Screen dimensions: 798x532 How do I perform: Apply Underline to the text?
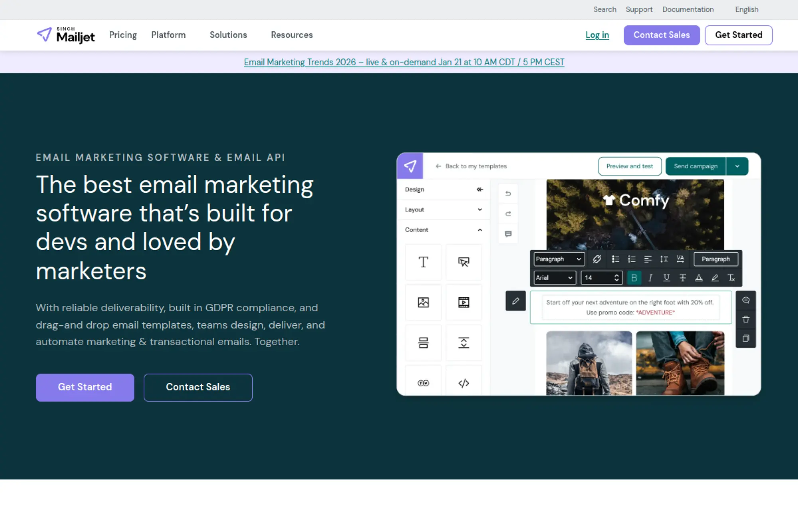(666, 277)
